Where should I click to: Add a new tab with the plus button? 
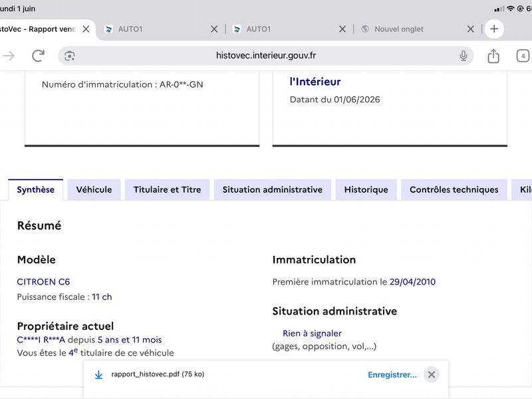click(x=494, y=29)
